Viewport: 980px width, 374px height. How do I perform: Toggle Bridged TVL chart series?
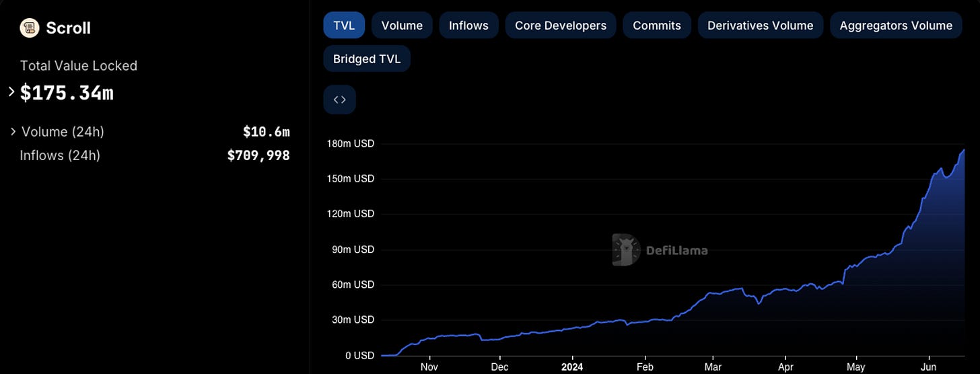point(367,59)
